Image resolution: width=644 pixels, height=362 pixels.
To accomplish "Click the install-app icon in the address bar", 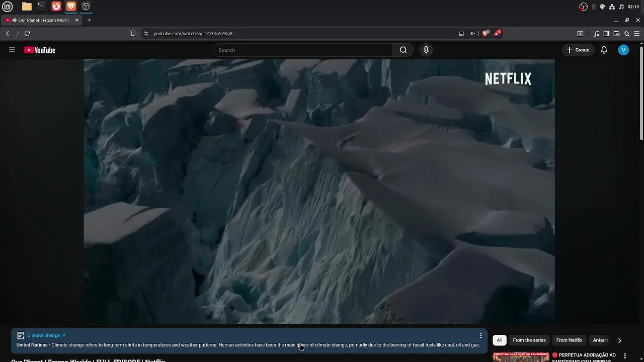I will coord(461,34).
